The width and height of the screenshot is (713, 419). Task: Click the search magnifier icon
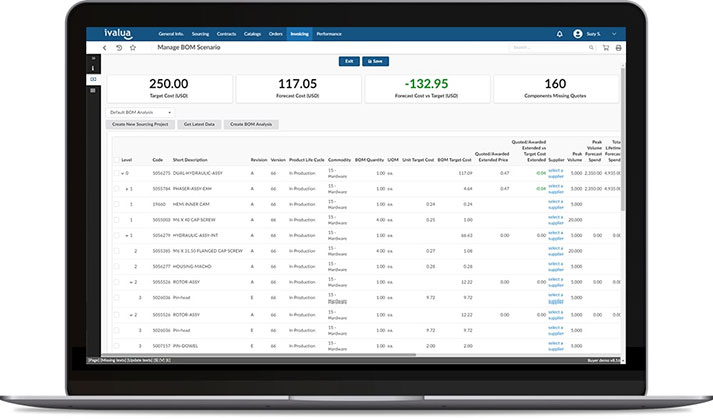pos(591,47)
